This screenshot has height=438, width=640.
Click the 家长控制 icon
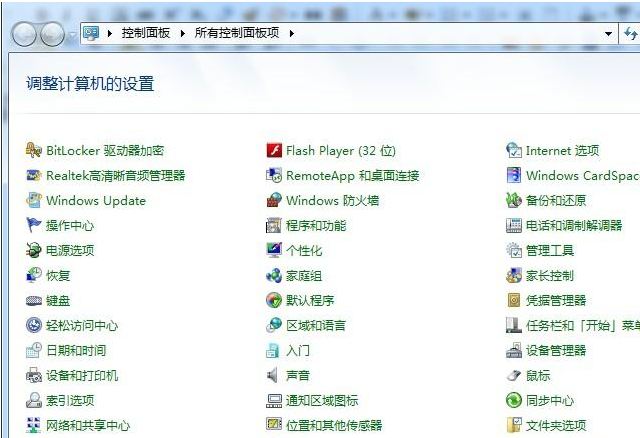[514, 276]
